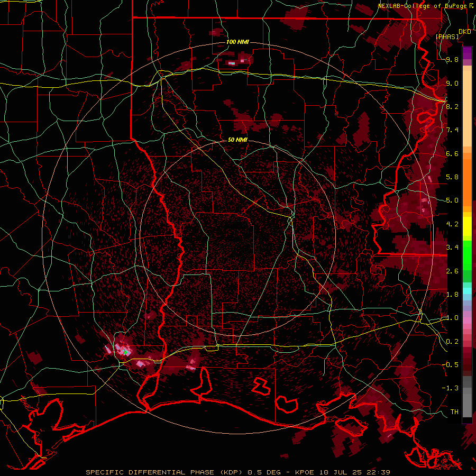Click the '100 NMI' range ring label
This screenshot has height=476, width=476.
237,42
